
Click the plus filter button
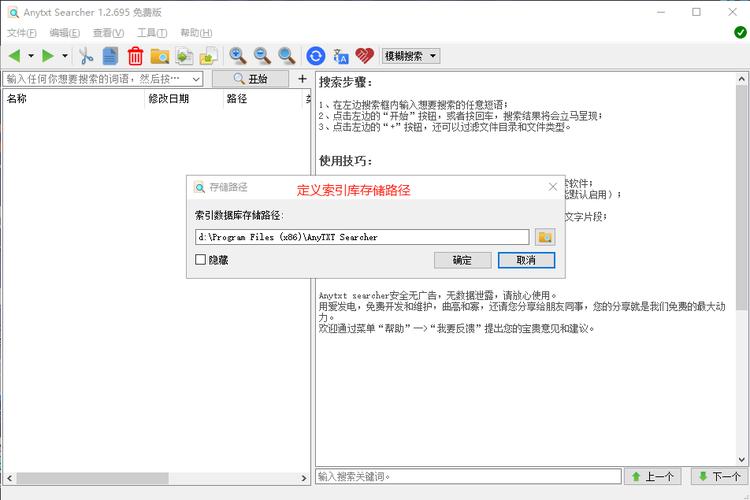(x=302, y=78)
